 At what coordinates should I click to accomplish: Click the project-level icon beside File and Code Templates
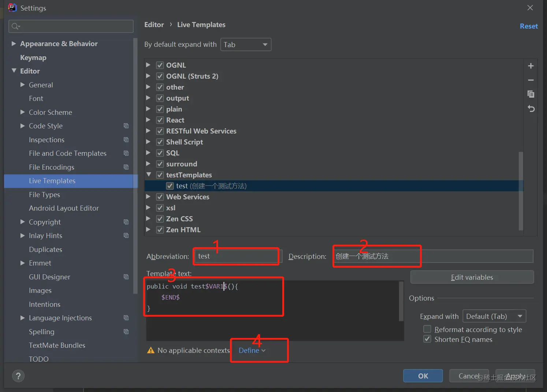(126, 153)
